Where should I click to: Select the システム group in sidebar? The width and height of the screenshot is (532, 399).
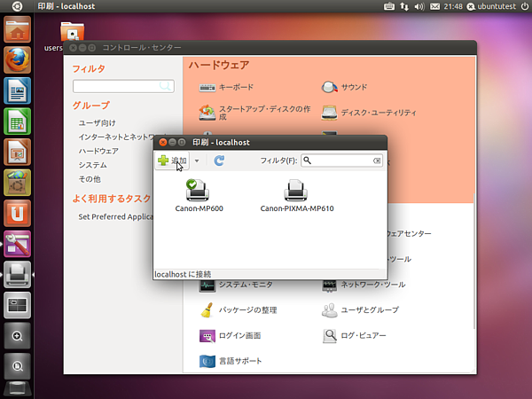pos(92,165)
